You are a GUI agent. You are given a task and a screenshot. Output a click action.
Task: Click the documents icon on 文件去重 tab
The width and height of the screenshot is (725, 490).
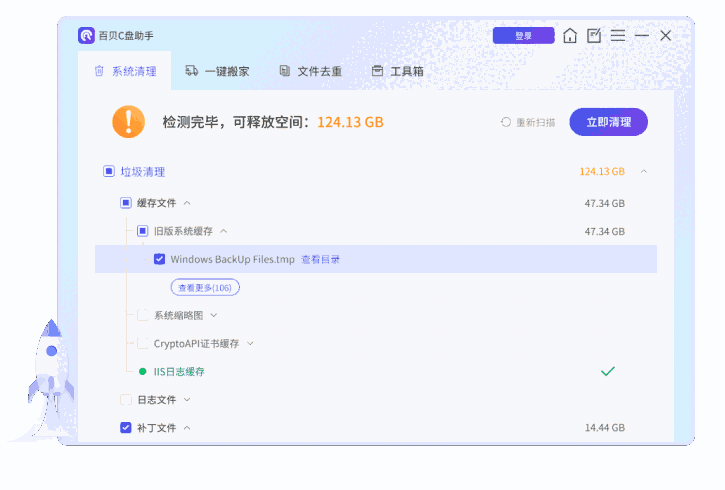[285, 71]
